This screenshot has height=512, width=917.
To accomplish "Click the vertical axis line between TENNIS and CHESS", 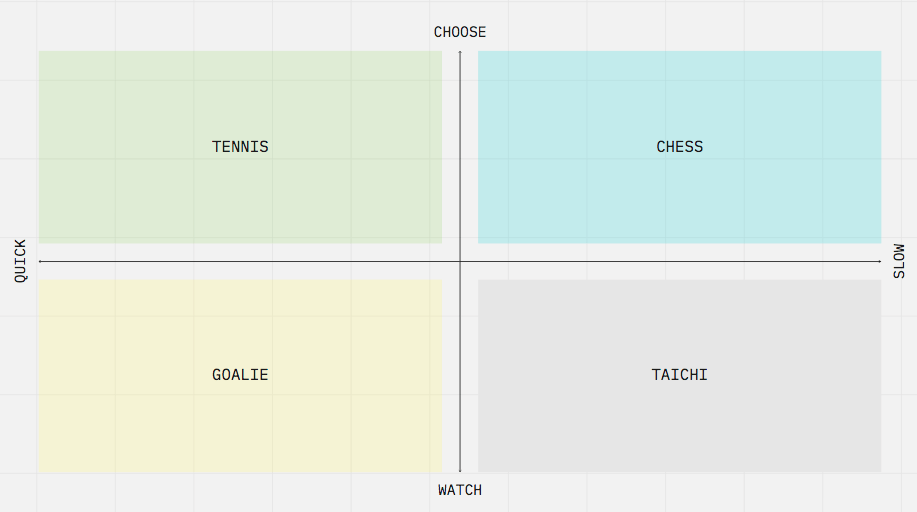I will coord(460,147).
